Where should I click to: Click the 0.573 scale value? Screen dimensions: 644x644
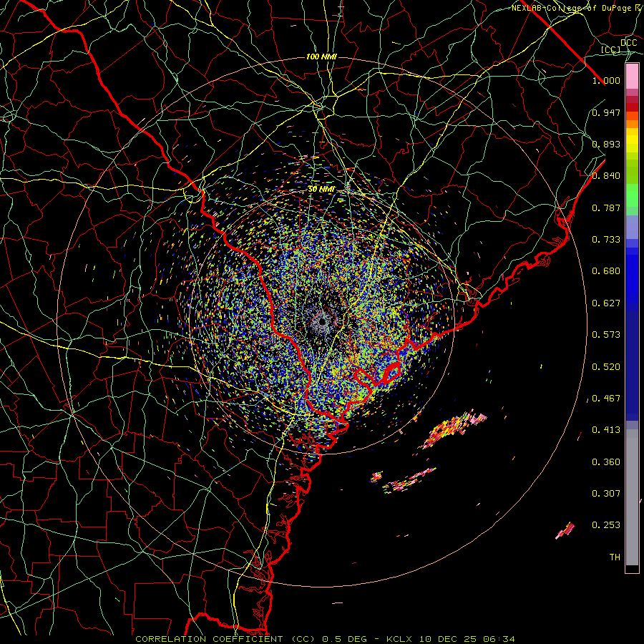(x=606, y=335)
